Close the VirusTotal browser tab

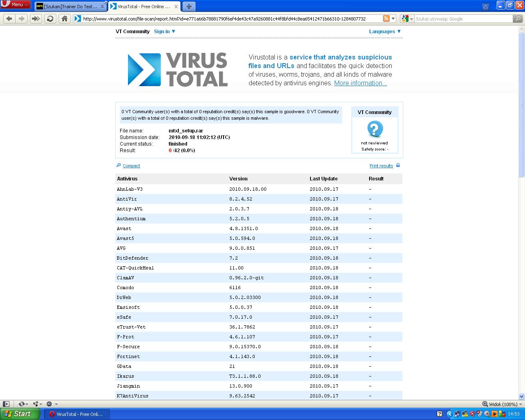pos(176,7)
